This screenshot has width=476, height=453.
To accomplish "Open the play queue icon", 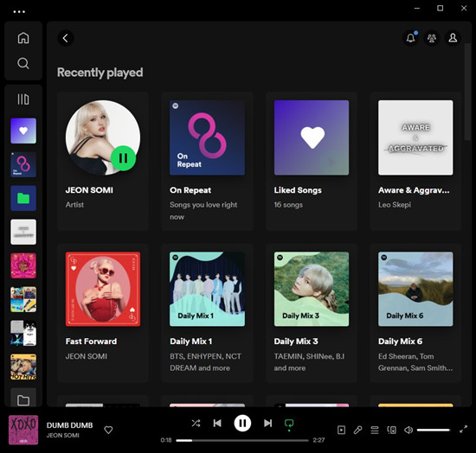I will [375, 430].
